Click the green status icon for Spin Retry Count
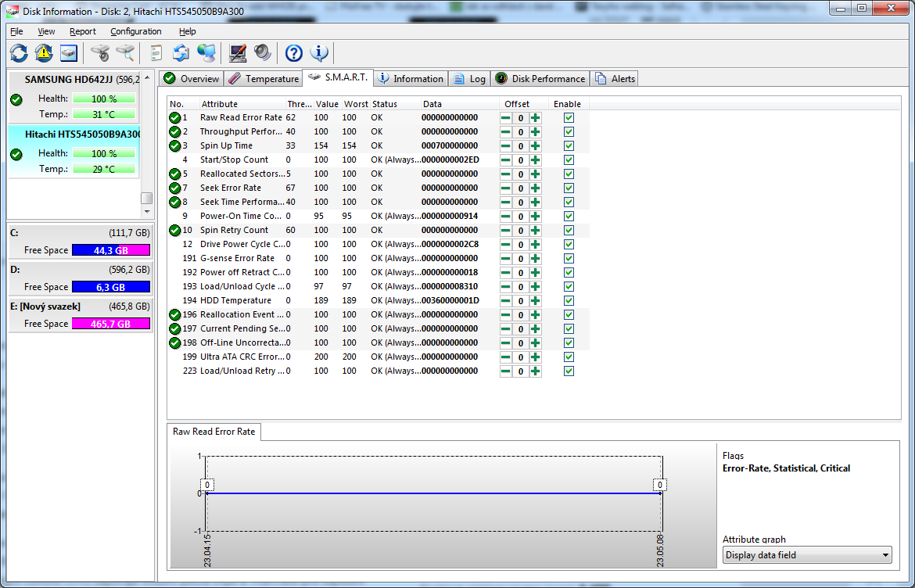Image resolution: width=915 pixels, height=588 pixels. tap(174, 231)
